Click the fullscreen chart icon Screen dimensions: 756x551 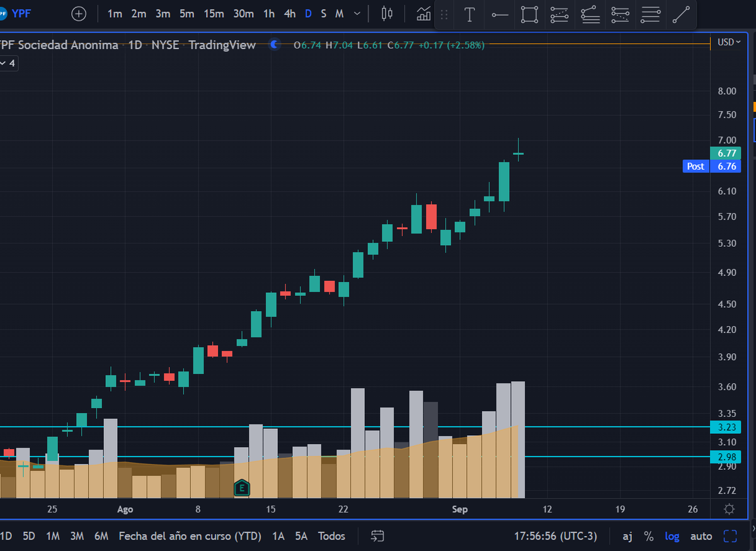coord(730,536)
